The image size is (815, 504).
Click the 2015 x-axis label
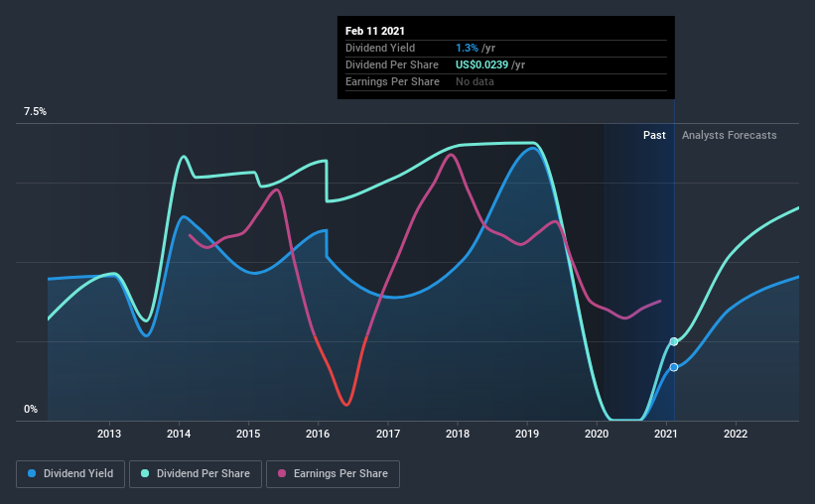[x=248, y=434]
